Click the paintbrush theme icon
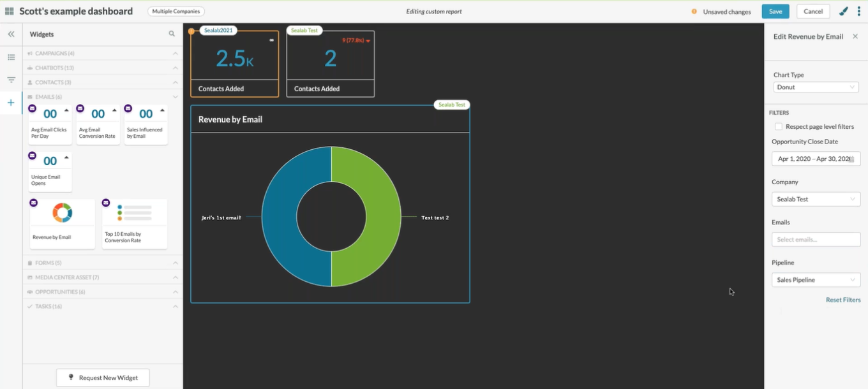 [x=843, y=11]
